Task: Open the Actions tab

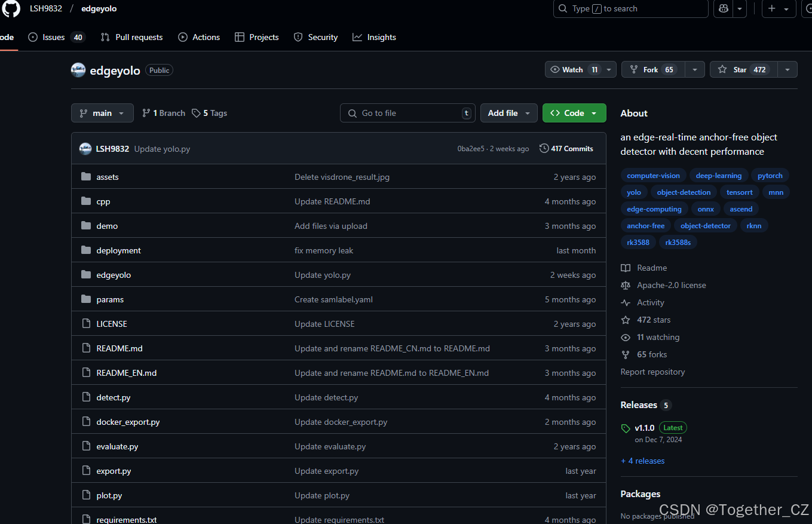Action: tap(199, 37)
